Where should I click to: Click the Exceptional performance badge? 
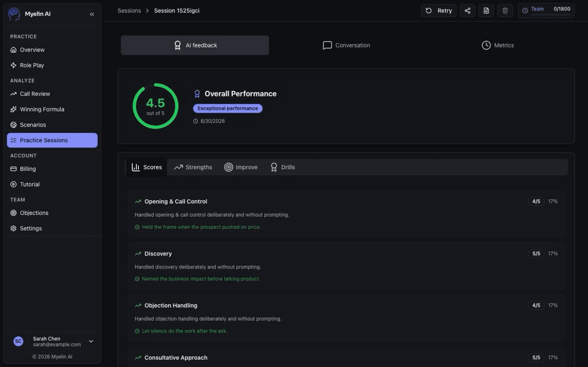(228, 109)
